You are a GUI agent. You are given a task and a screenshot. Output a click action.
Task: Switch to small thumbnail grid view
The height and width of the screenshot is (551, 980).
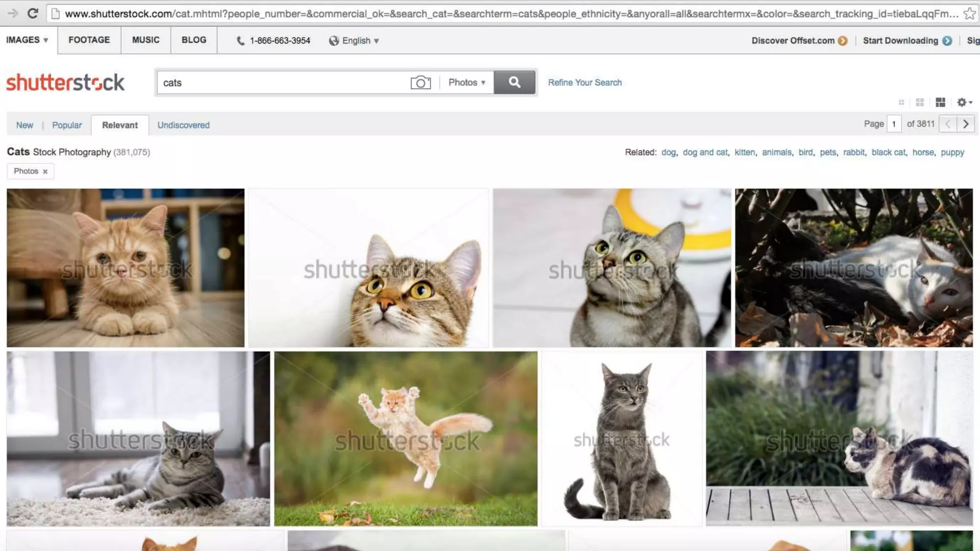point(901,102)
